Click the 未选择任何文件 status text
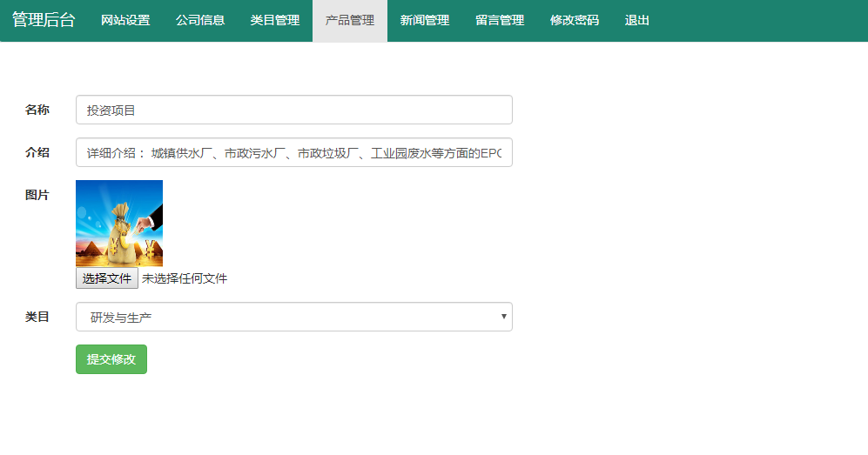Image resolution: width=868 pixels, height=455 pixels. 185,278
